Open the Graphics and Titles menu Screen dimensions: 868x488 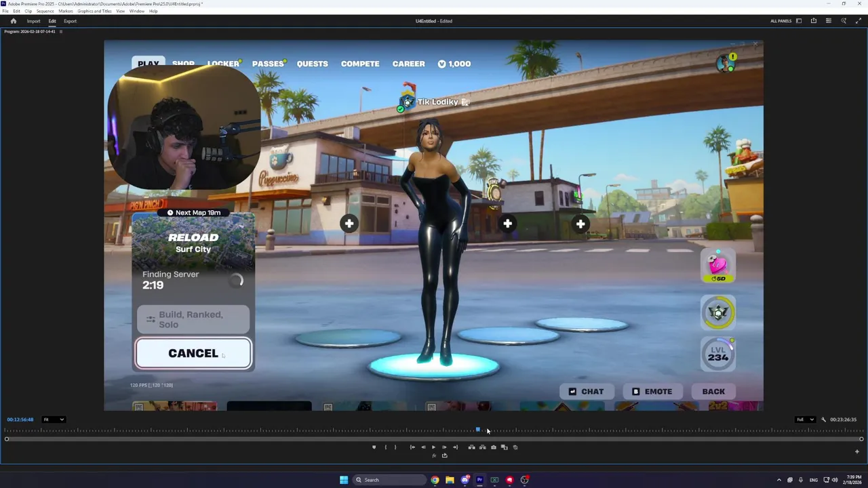(95, 11)
